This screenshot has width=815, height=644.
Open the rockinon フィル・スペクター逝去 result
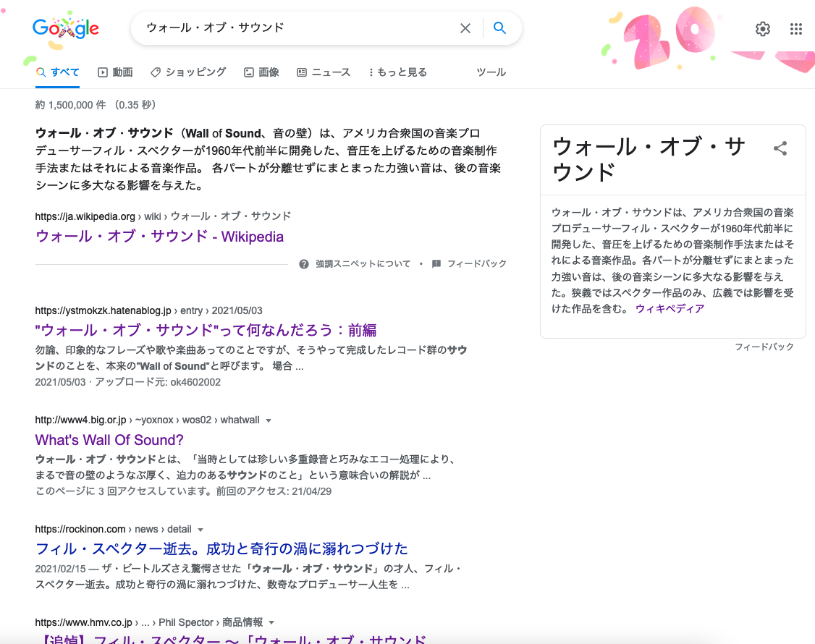(x=221, y=549)
